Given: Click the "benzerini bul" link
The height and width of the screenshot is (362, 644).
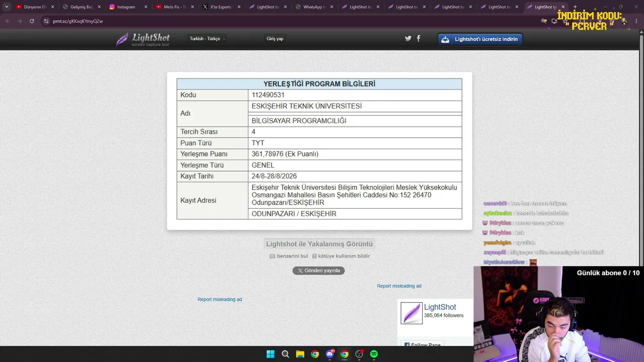Looking at the screenshot, I should point(292,256).
